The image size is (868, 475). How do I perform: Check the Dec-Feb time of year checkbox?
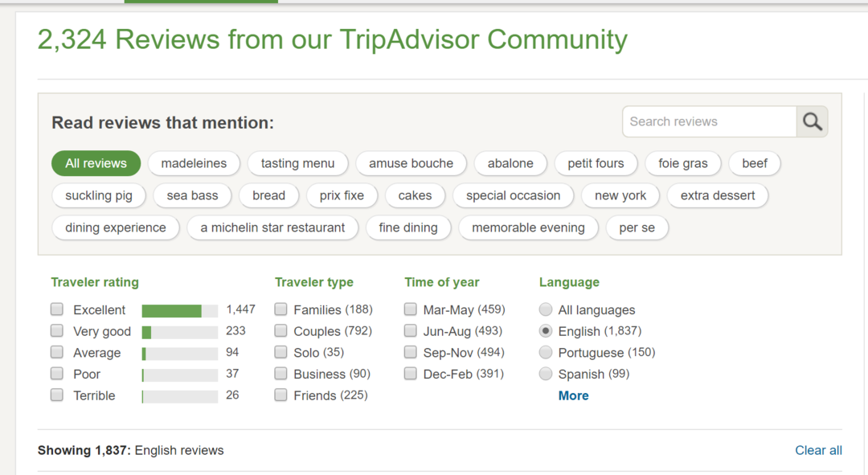pyautogui.click(x=410, y=373)
